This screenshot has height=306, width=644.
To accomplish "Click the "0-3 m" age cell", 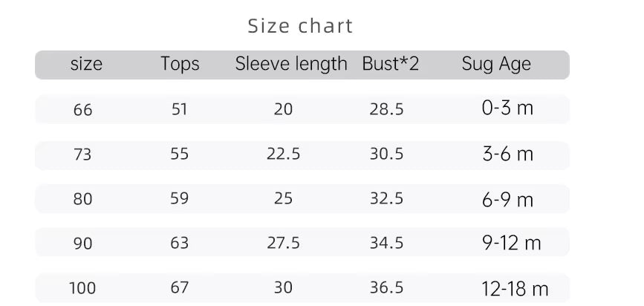I will click(x=507, y=108).
